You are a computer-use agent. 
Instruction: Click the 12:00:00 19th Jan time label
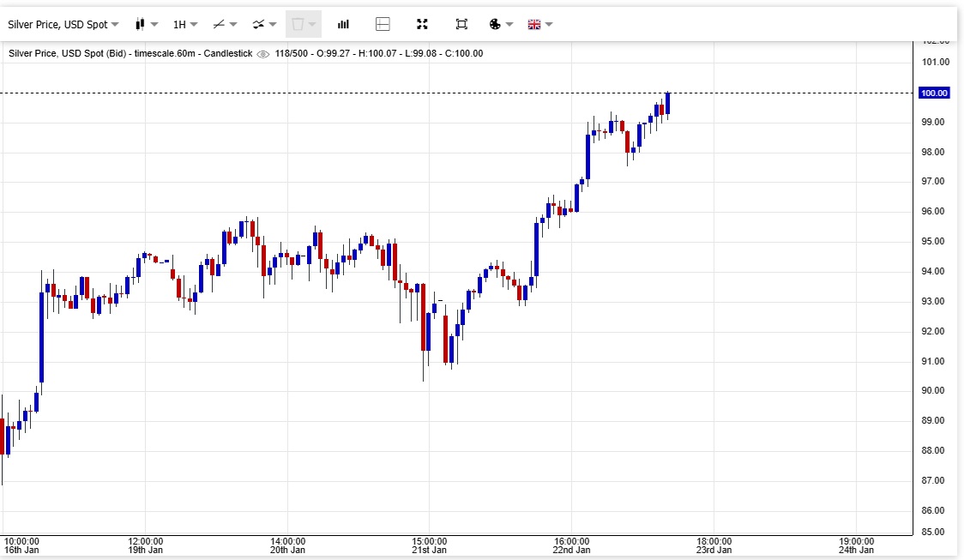pyautogui.click(x=146, y=546)
